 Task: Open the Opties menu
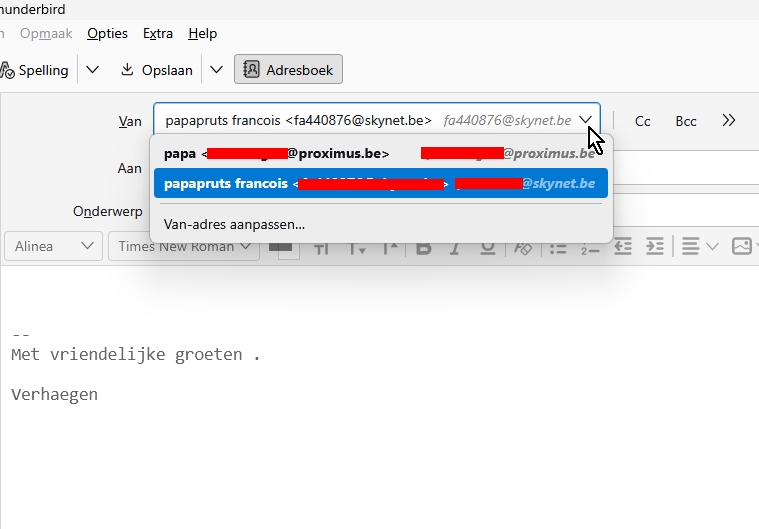coord(107,33)
